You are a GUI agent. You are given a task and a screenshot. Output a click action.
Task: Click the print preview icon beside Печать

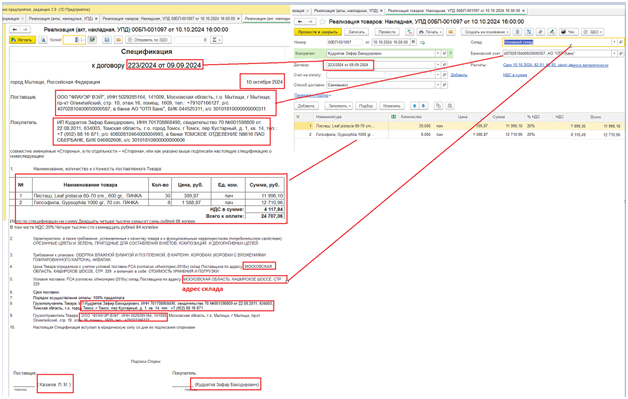tap(43, 40)
